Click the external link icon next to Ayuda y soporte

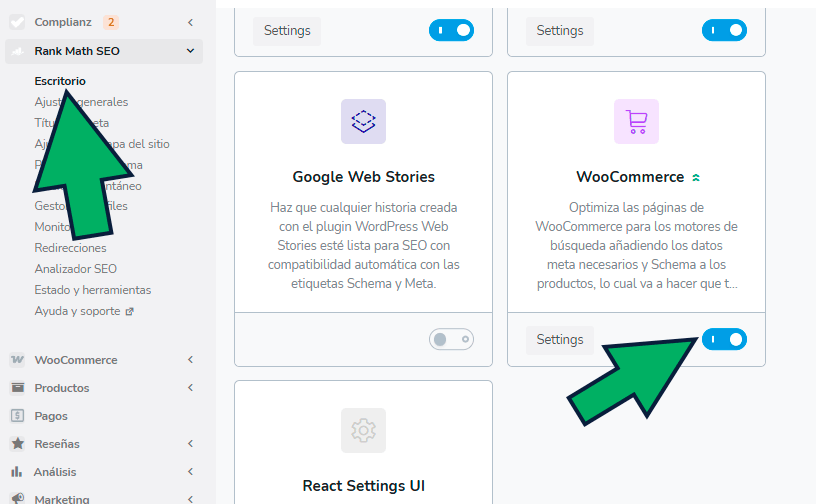click(130, 311)
